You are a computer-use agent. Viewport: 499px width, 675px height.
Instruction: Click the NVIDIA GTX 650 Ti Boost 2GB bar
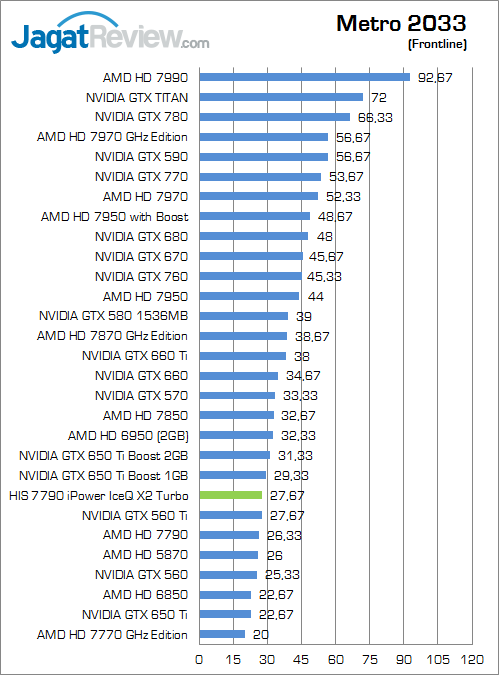(235, 455)
